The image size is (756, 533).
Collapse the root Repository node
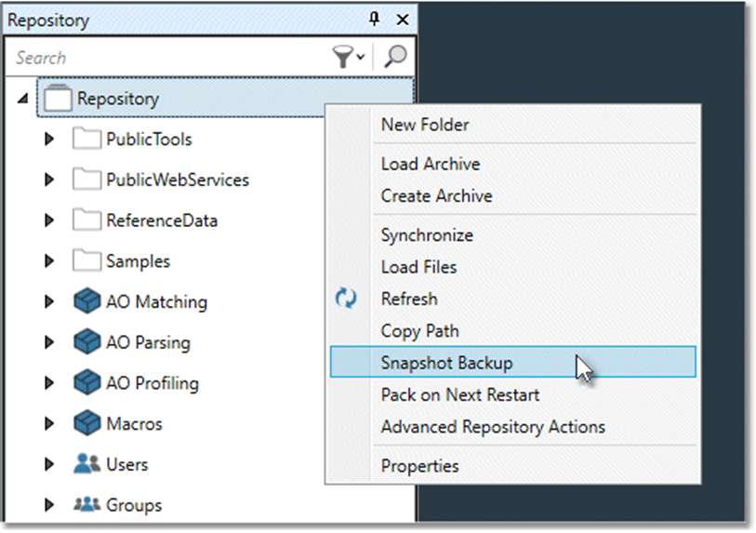pos(22,99)
